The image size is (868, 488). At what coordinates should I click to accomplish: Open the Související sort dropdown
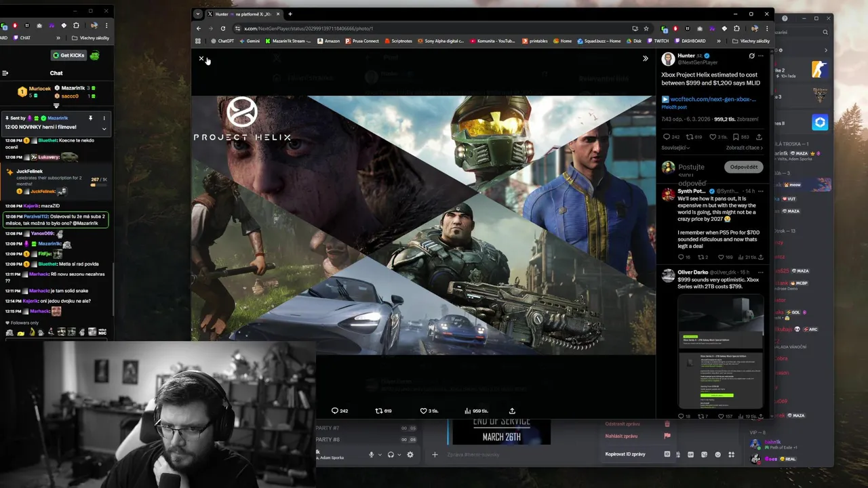tap(676, 148)
